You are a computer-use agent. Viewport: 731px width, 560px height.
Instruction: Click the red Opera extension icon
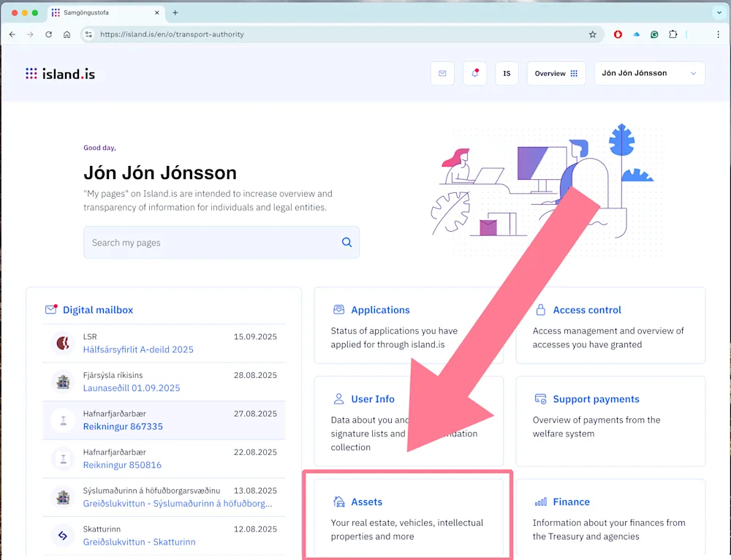click(618, 34)
